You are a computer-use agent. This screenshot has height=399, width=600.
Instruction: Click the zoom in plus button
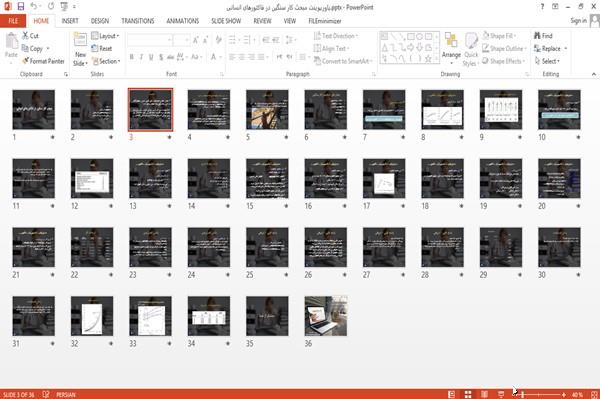point(564,394)
